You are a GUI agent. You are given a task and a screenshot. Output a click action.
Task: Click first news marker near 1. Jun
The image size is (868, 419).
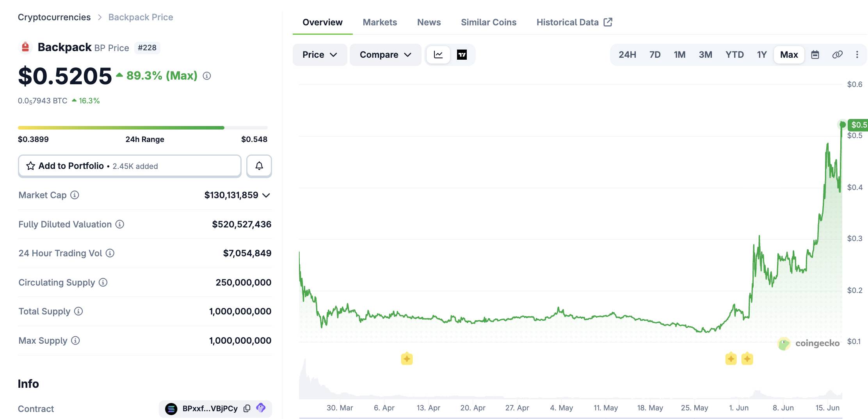[x=731, y=359]
